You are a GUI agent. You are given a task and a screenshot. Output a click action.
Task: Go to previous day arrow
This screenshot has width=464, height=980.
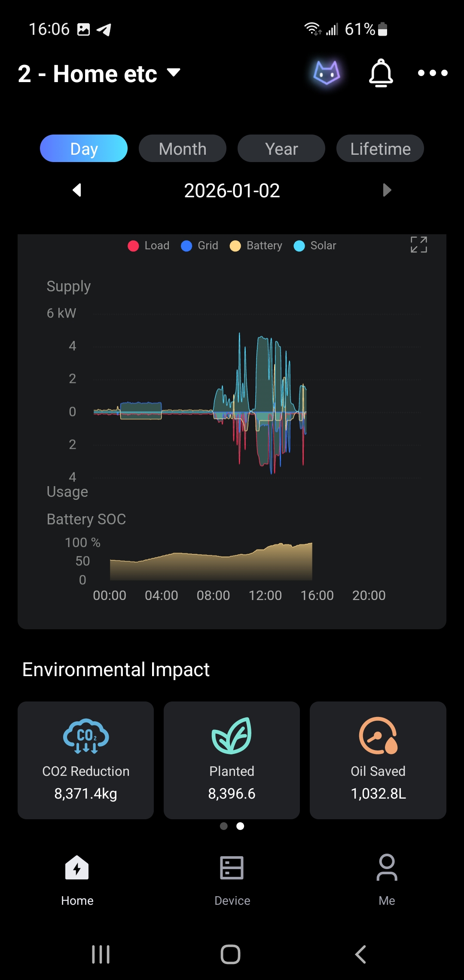pos(77,190)
